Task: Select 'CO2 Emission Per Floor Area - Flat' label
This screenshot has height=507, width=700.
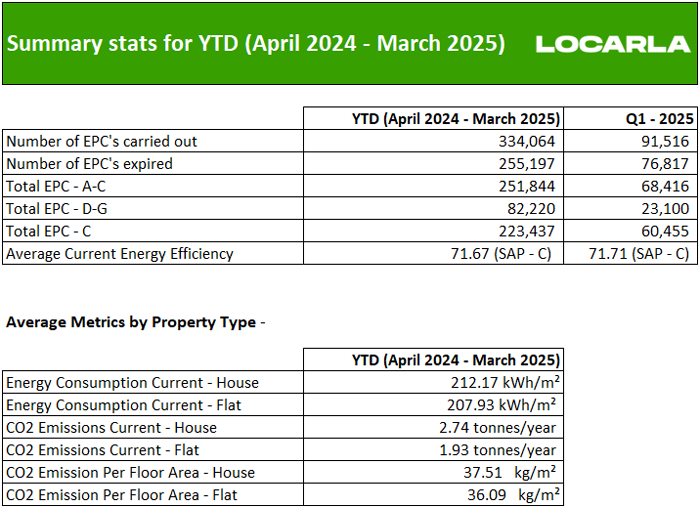Action: click(121, 495)
